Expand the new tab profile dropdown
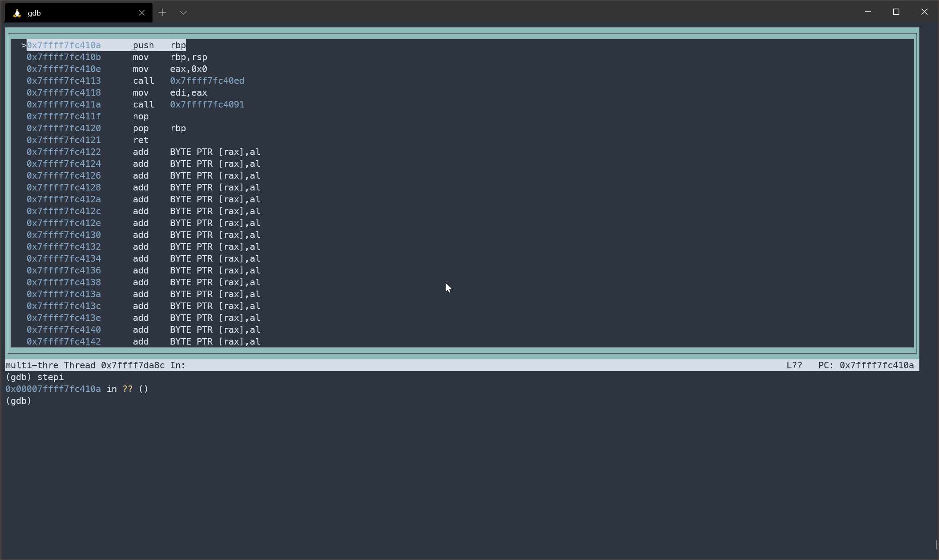The width and height of the screenshot is (939, 560). 183,13
